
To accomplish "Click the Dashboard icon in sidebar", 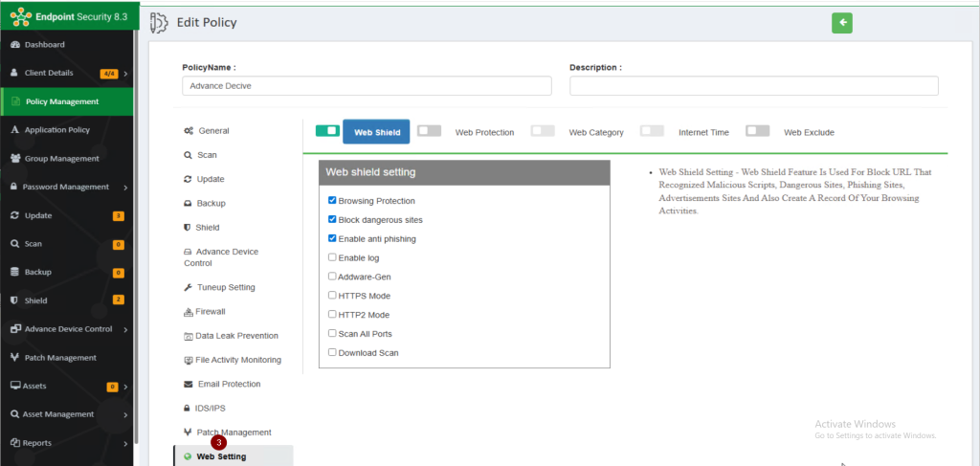I will point(15,45).
